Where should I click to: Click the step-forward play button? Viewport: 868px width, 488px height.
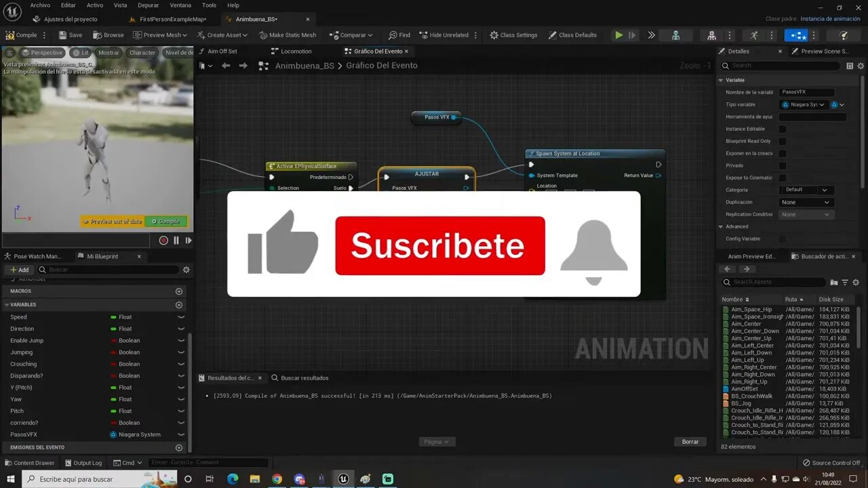632,35
